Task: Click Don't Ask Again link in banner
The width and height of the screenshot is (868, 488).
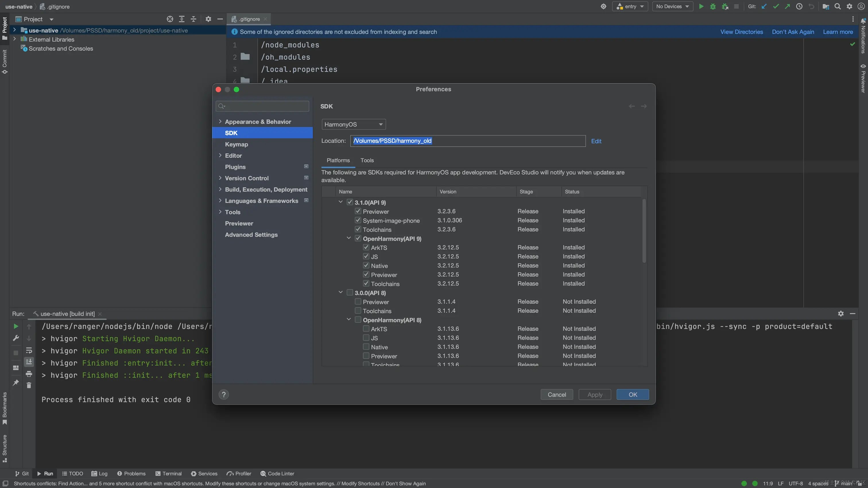Action: click(793, 32)
